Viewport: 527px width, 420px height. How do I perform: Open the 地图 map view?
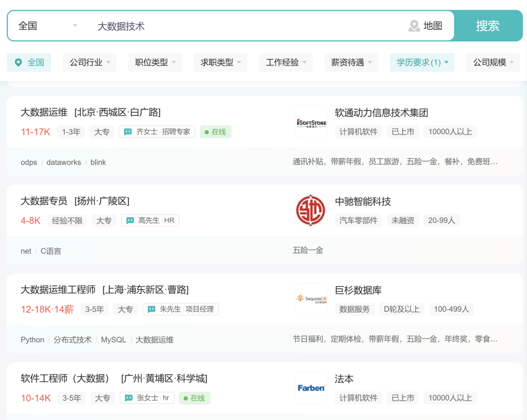click(x=426, y=26)
